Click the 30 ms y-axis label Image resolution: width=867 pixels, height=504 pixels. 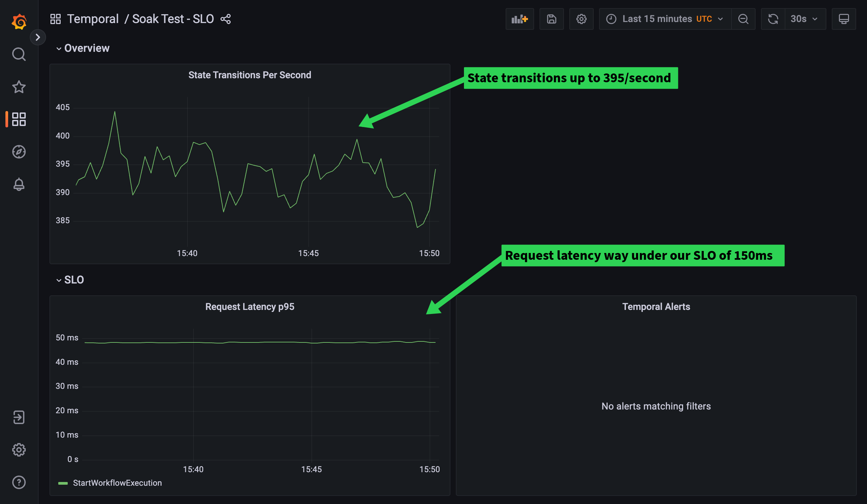67,386
